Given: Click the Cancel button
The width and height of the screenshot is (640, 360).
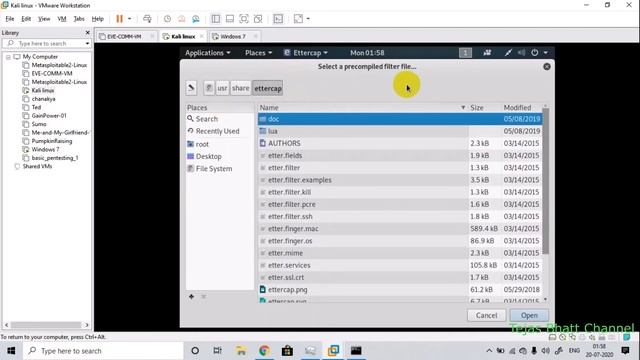Looking at the screenshot, I should [487, 316].
